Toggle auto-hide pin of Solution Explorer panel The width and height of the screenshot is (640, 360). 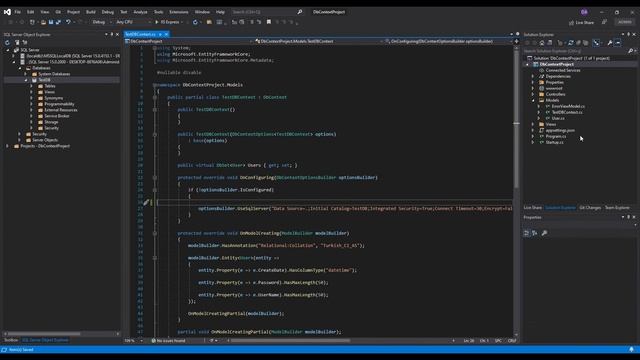click(629, 35)
